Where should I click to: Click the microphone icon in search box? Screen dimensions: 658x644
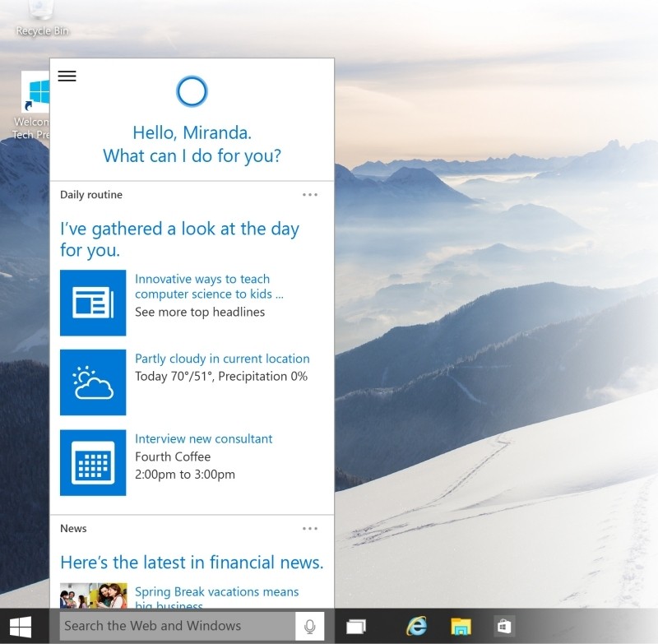pyautogui.click(x=310, y=627)
